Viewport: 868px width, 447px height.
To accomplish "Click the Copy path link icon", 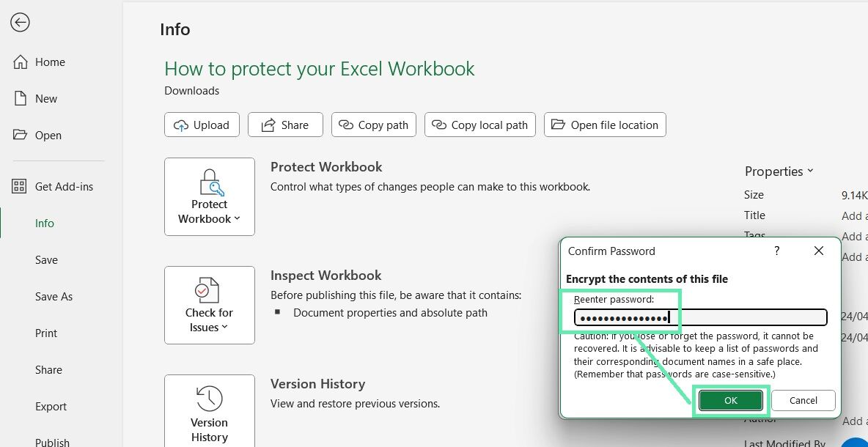I will (346, 125).
